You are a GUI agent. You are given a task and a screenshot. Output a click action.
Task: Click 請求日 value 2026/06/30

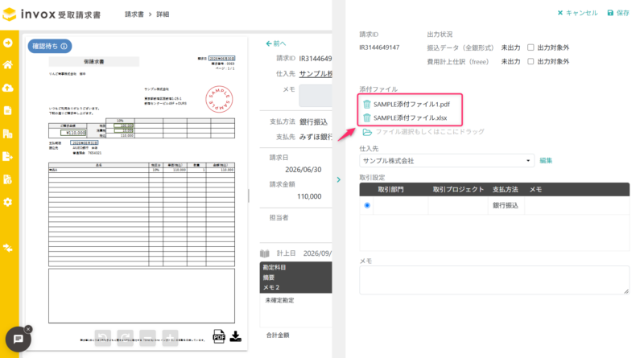303,170
